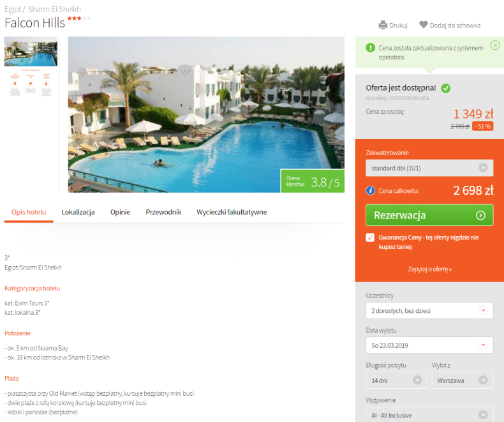Screen dimensions: 504x422
Task: Close the price updated notification
Action: [495, 45]
